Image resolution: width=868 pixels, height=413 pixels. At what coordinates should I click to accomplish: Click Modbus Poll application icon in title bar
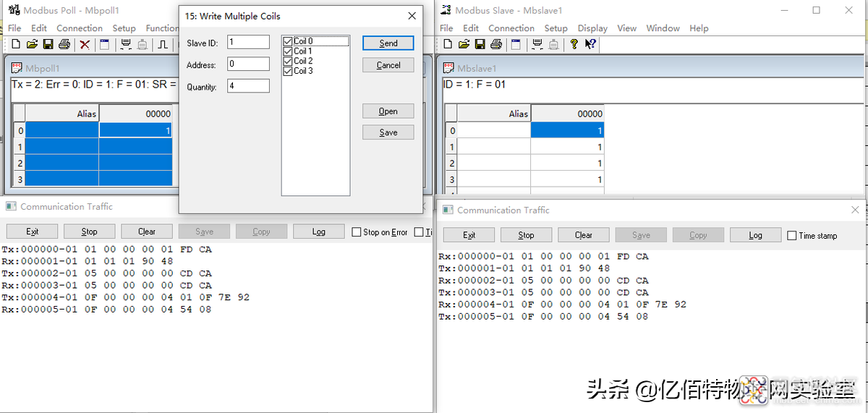(14, 10)
